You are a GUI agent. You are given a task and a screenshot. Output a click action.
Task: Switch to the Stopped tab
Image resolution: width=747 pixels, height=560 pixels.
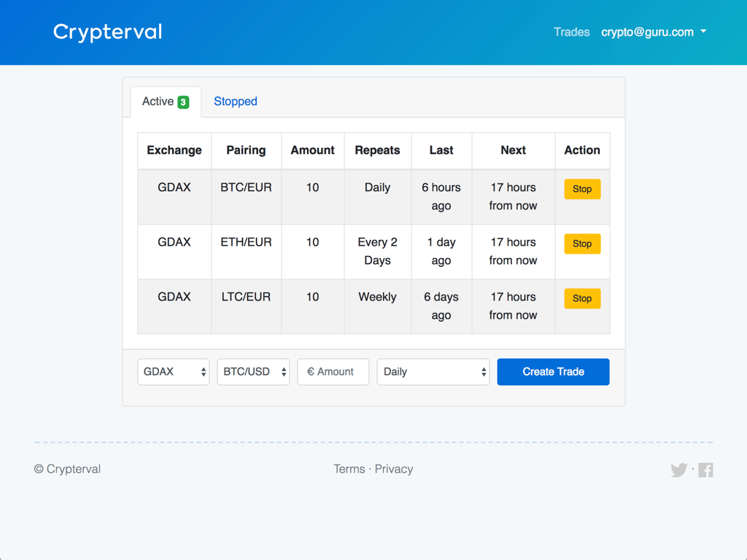pos(236,101)
